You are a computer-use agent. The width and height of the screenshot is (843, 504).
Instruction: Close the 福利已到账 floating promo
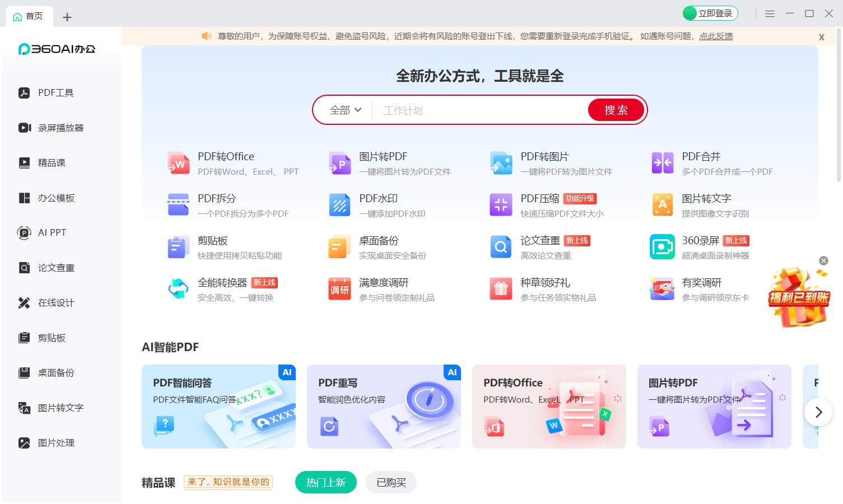coord(823,260)
